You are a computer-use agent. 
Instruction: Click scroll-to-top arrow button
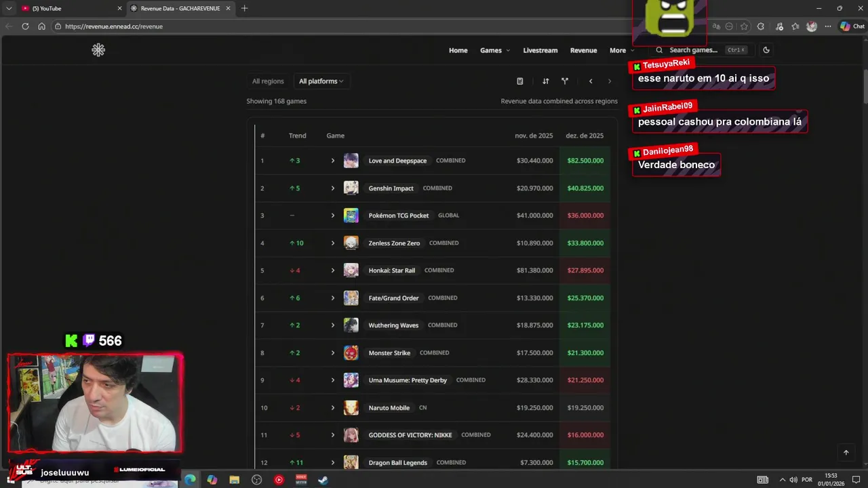pos(846,452)
